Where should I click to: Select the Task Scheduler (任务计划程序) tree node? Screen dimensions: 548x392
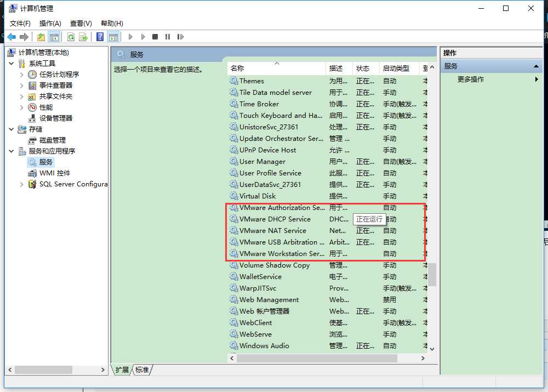coord(59,74)
